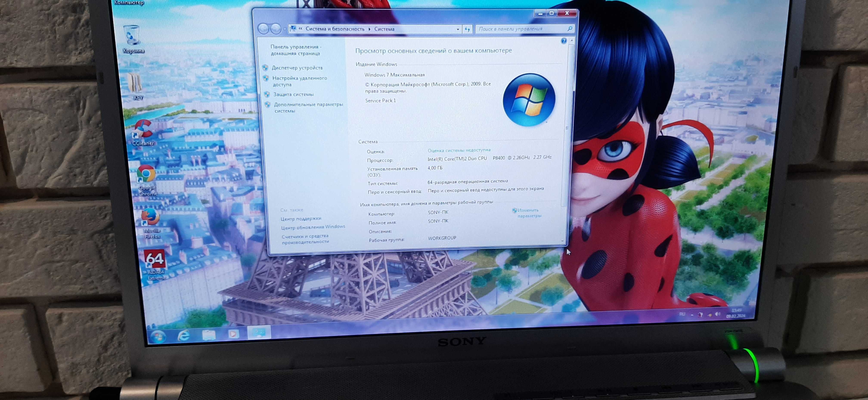Open Дополнительные параметры системы link
The width and height of the screenshot is (868, 400).
click(x=308, y=108)
